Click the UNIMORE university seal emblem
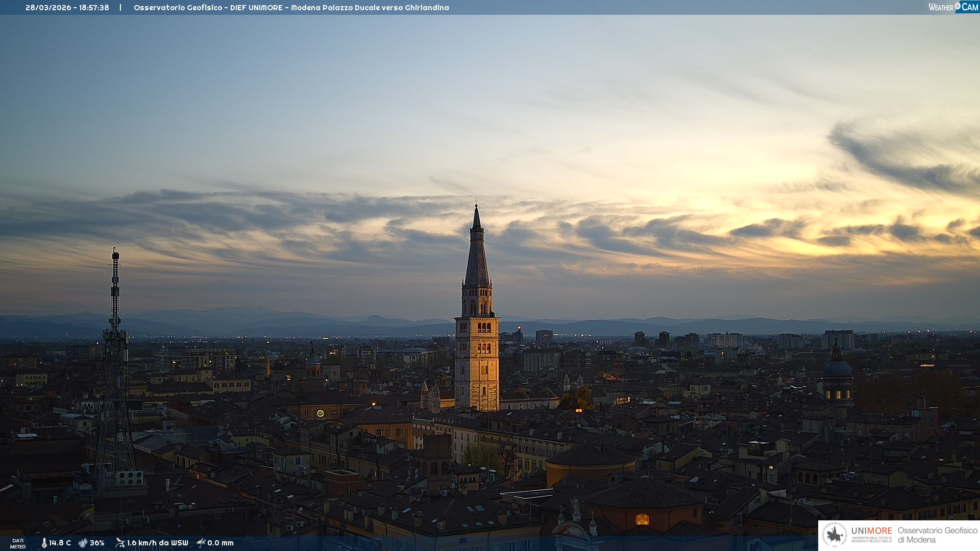Image resolution: width=980 pixels, height=551 pixels. tap(835, 535)
